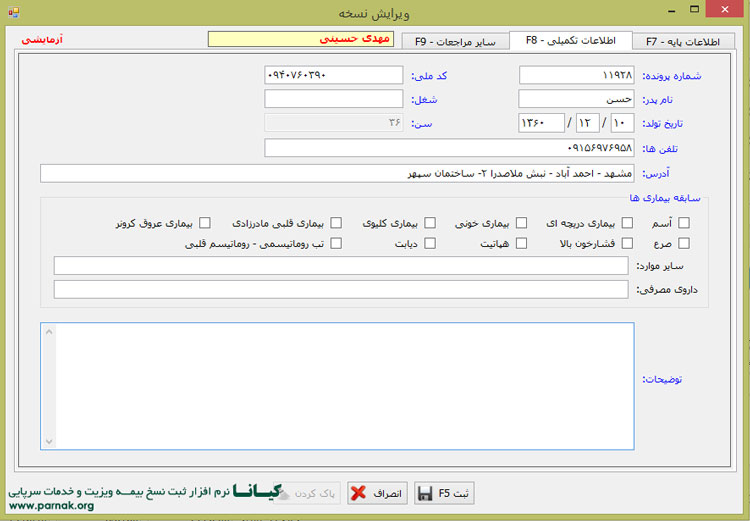
Task: Open the سایر مراجعات - F9 tab
Action: (455, 42)
